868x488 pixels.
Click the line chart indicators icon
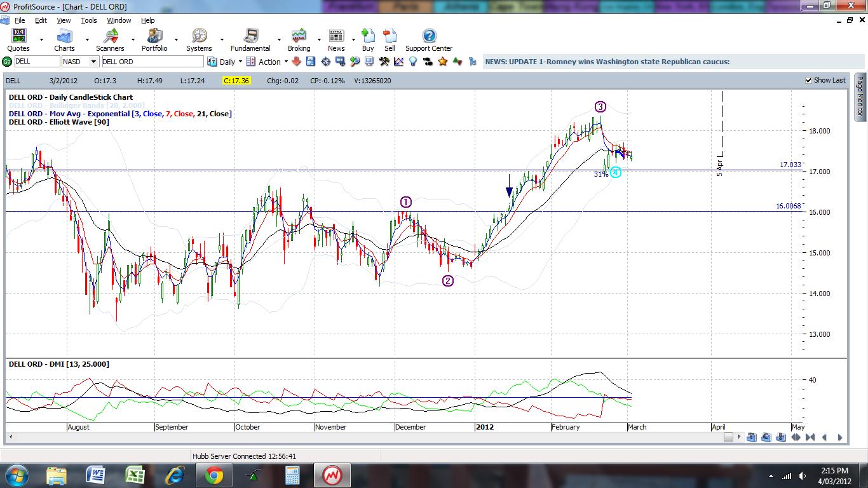click(x=398, y=62)
